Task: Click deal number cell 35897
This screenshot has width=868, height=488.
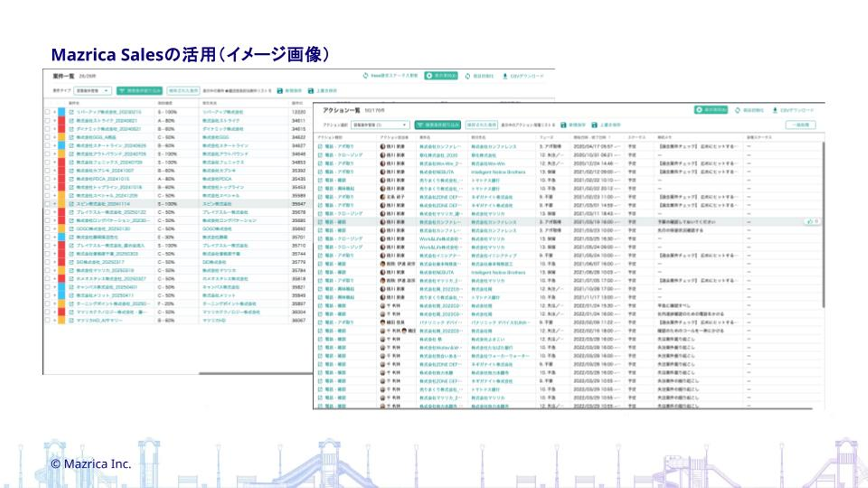Action: coord(298,304)
